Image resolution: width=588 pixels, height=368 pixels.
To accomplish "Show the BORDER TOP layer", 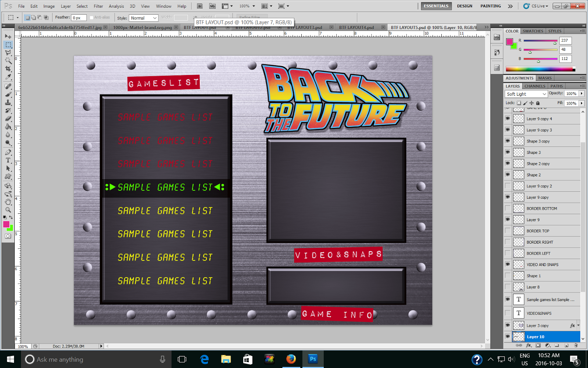I will click(508, 231).
